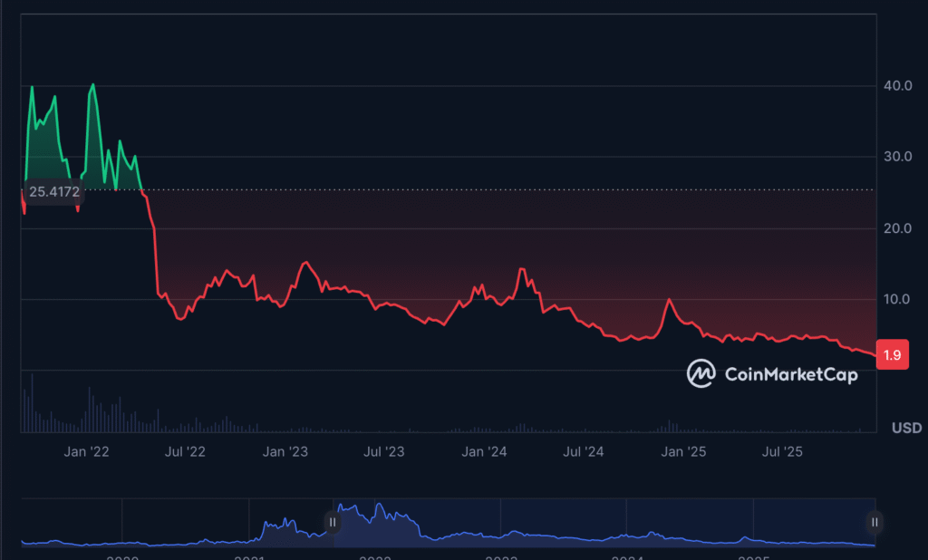The height and width of the screenshot is (560, 928).
Task: Click the 40.0 price axis label
Action: (x=896, y=86)
